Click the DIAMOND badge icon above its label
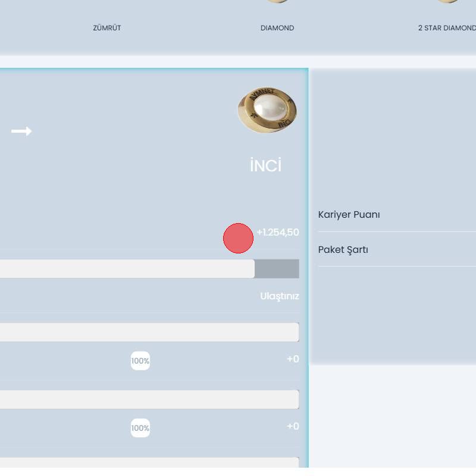The image size is (476, 476). coord(277,2)
